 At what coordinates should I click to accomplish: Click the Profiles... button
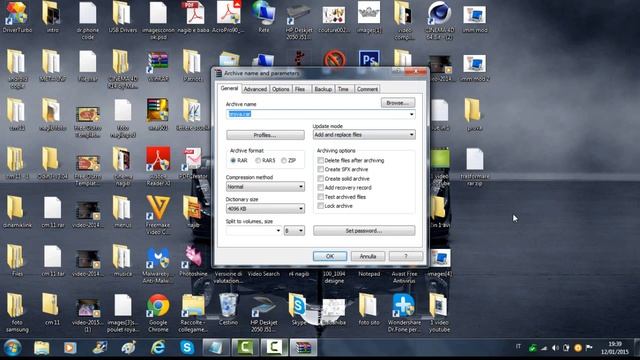pos(265,135)
